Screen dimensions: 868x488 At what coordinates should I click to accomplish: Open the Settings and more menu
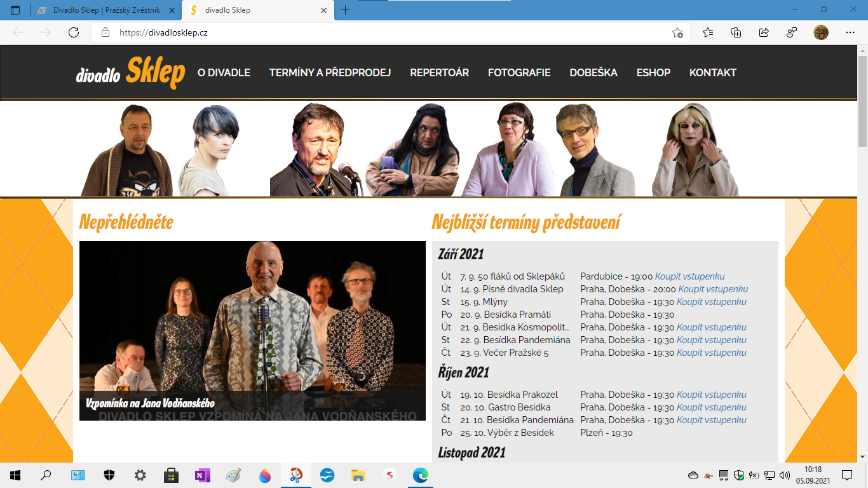(850, 32)
